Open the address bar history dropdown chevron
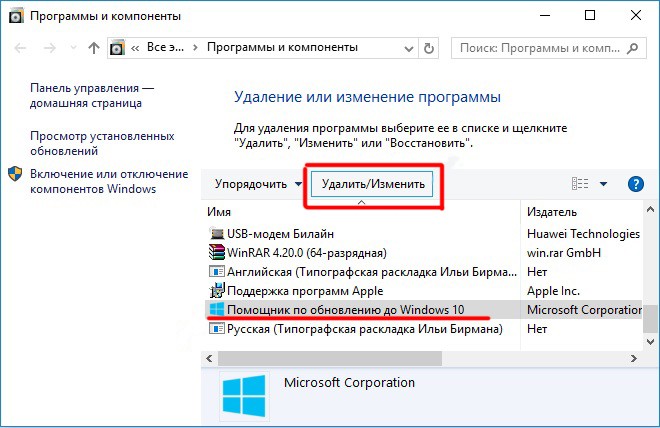This screenshot has width=660, height=428. [408, 48]
